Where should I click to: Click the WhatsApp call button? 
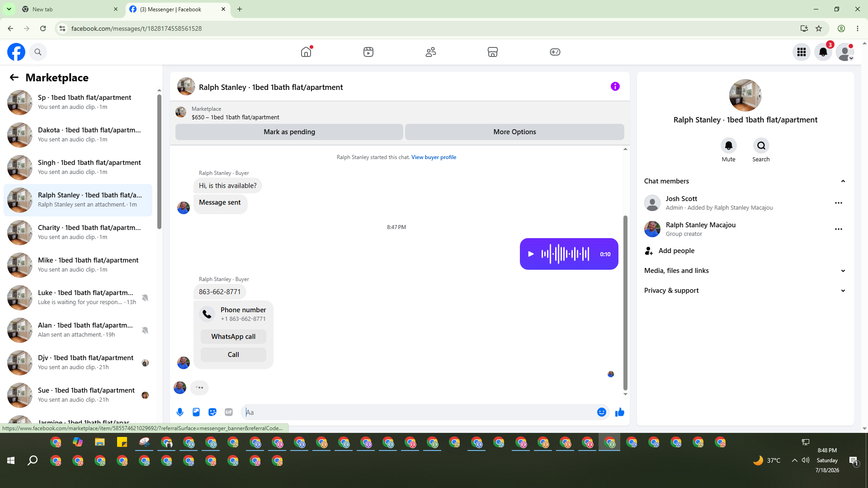[x=233, y=337]
